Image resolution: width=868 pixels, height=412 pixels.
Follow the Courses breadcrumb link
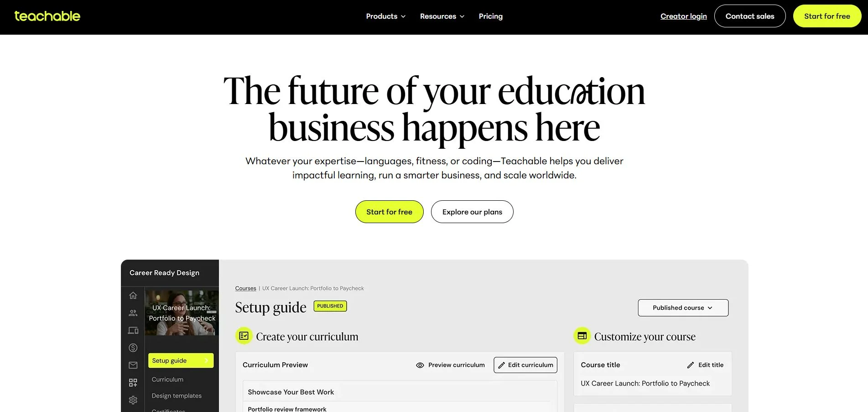[x=245, y=288]
